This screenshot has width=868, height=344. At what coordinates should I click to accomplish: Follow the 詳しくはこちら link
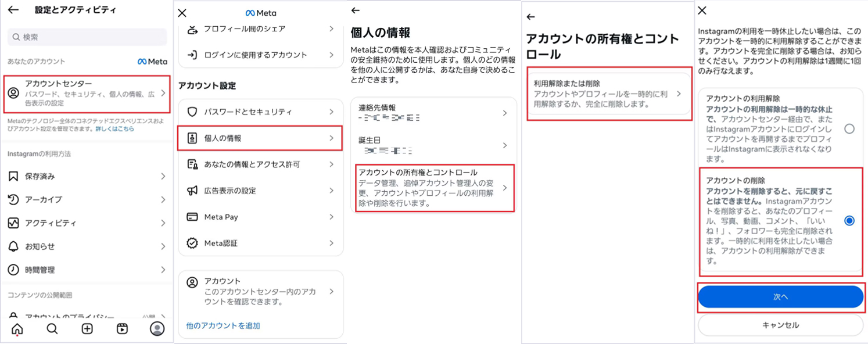[114, 129]
